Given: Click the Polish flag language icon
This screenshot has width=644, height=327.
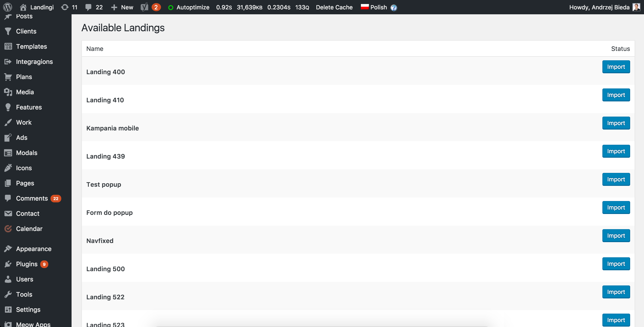Looking at the screenshot, I should (x=364, y=7).
